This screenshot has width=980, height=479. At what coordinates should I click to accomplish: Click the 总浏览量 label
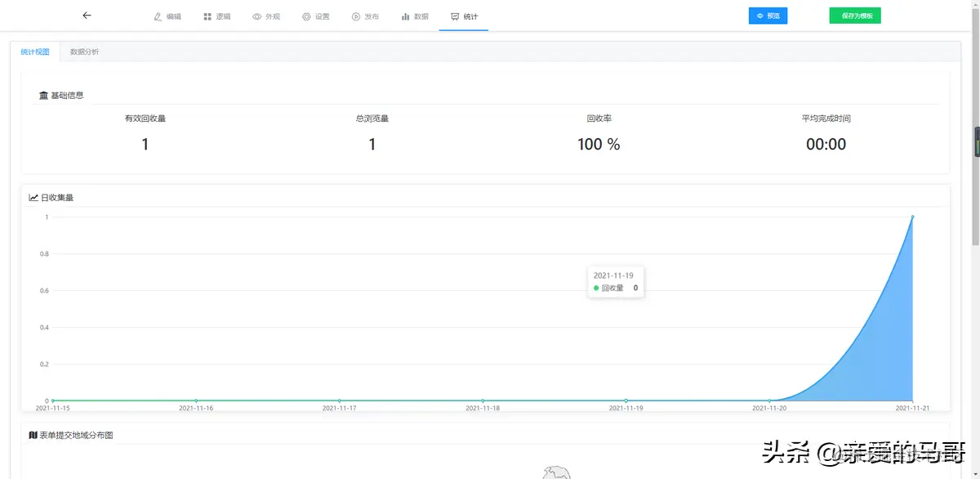point(372,119)
